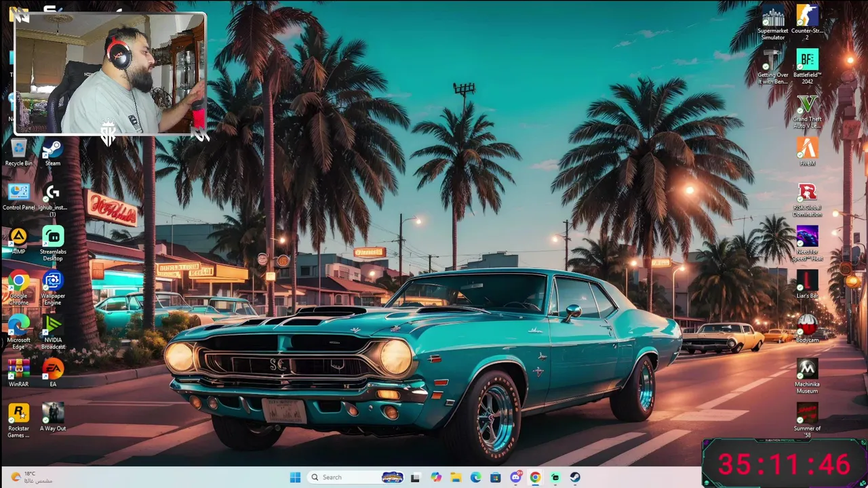Select the Microsoft Edge desktop shortcut
This screenshot has width=868, height=488.
18,332
